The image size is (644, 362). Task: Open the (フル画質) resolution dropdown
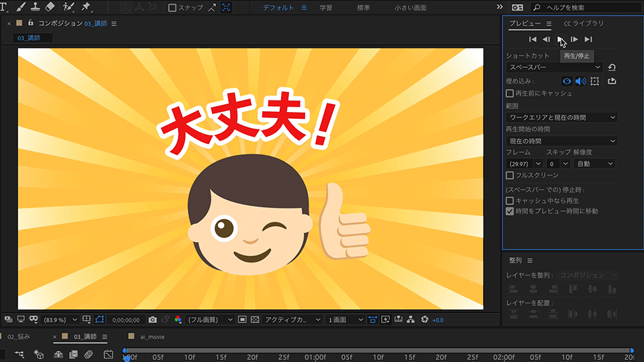click(x=210, y=320)
